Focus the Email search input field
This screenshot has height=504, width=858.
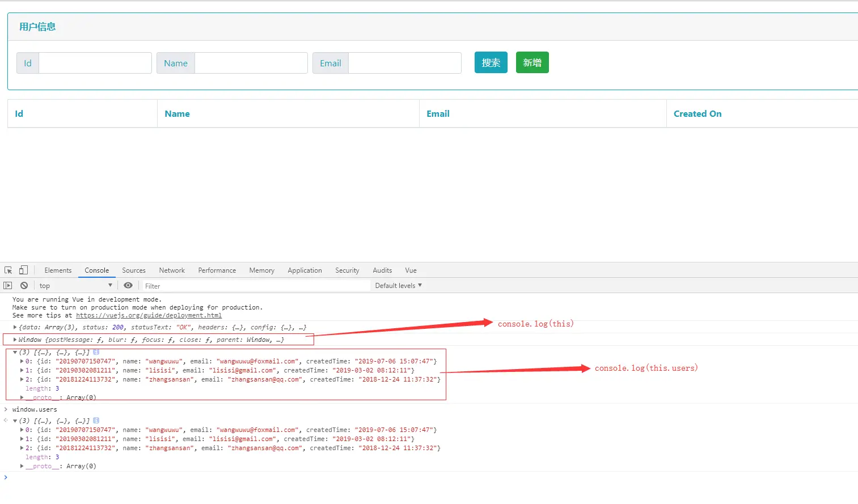pyautogui.click(x=405, y=63)
